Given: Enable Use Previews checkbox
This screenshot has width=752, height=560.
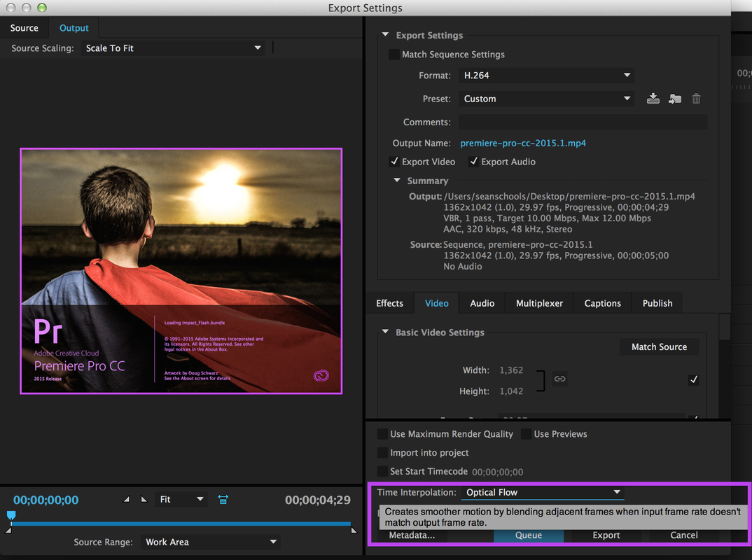Looking at the screenshot, I should (526, 434).
